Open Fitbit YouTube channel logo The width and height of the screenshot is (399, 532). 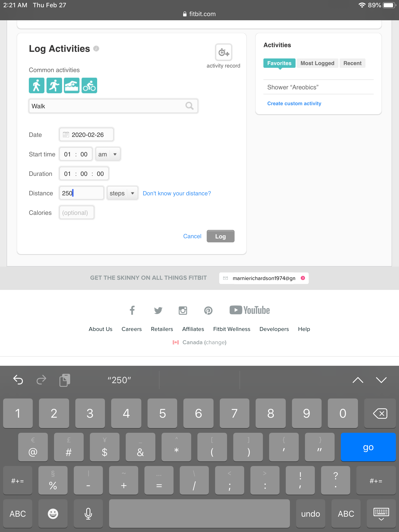(x=250, y=310)
